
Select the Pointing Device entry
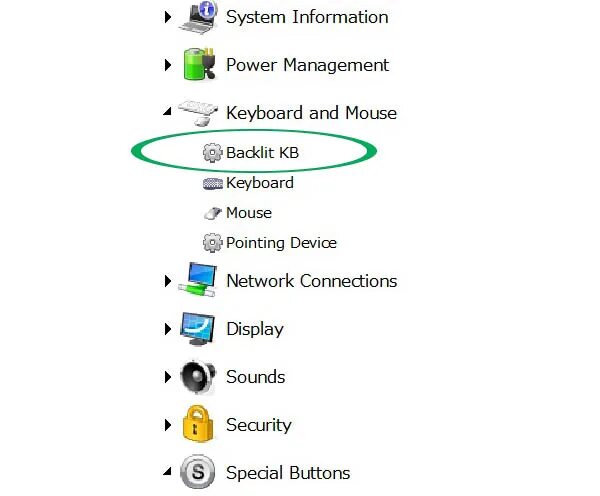(281, 243)
